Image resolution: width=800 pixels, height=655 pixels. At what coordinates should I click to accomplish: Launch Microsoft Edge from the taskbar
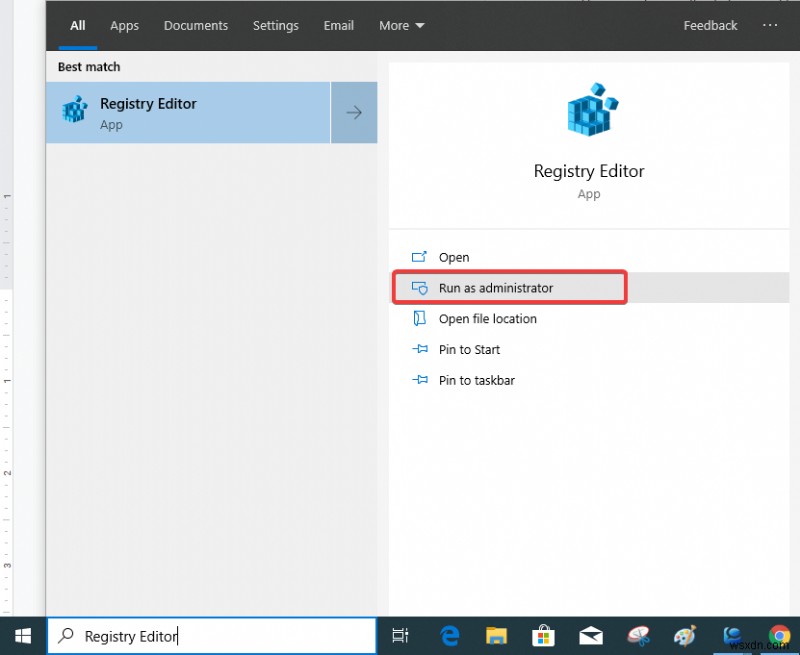(449, 635)
